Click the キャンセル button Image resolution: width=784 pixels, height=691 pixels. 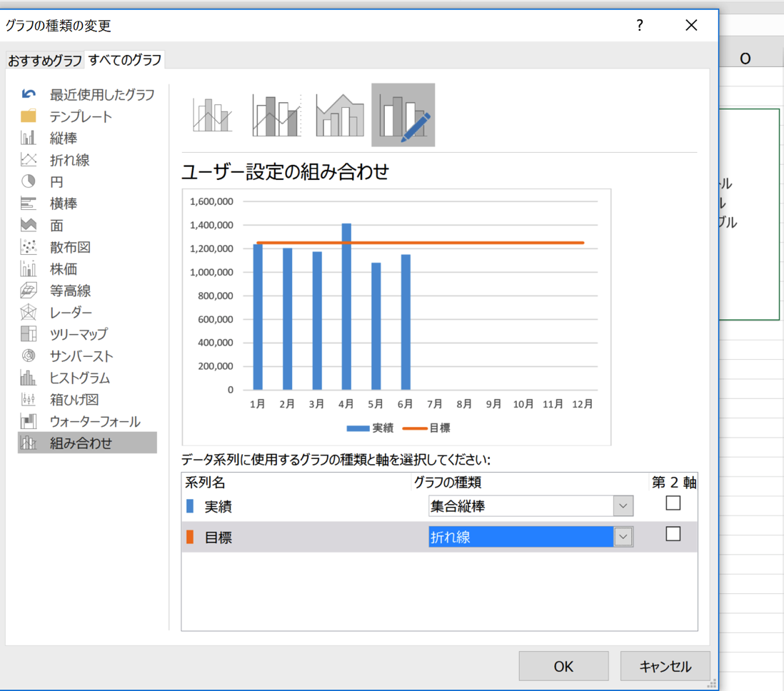tap(665, 666)
